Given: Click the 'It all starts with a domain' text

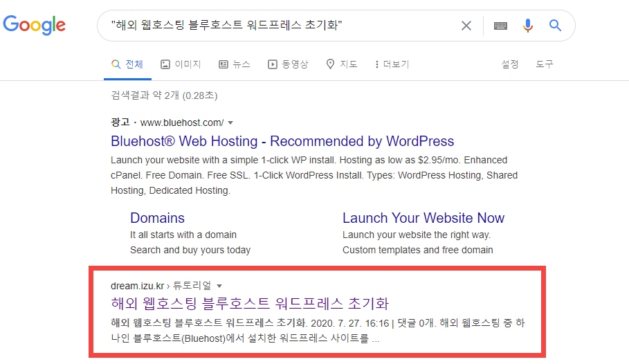Looking at the screenshot, I should [183, 235].
